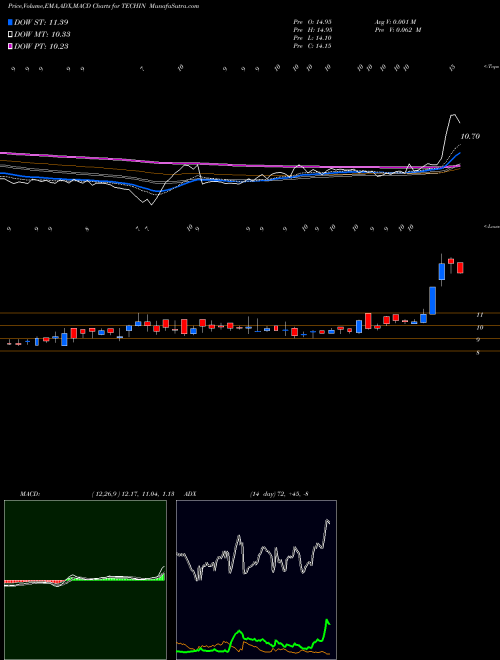Select the 'DOW ST: 11.39' legend label
Screen dimensions: 500x660
(41, 22)
